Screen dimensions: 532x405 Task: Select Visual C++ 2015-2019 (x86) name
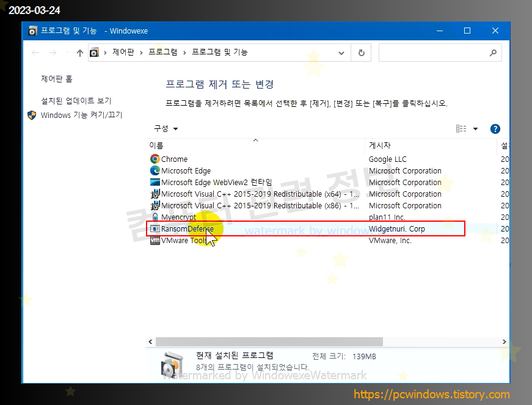tap(260, 205)
